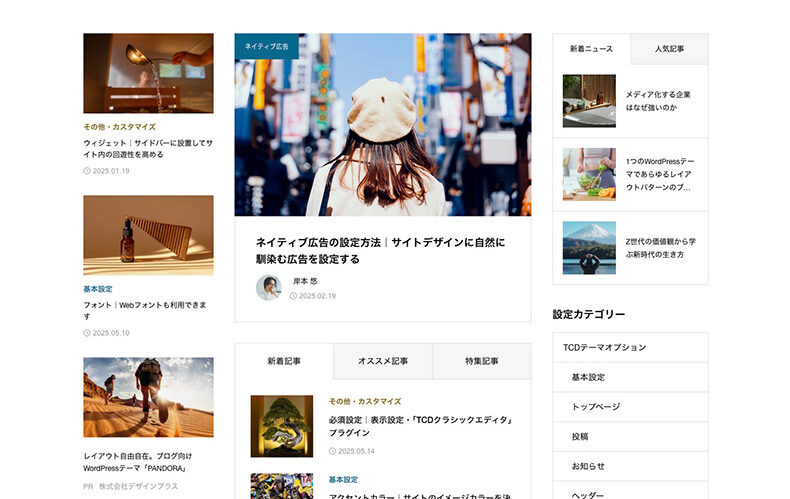Image resolution: width=790 pixels, height=499 pixels.
Task: Click the author avatar of 岸本 悠
Action: [269, 288]
